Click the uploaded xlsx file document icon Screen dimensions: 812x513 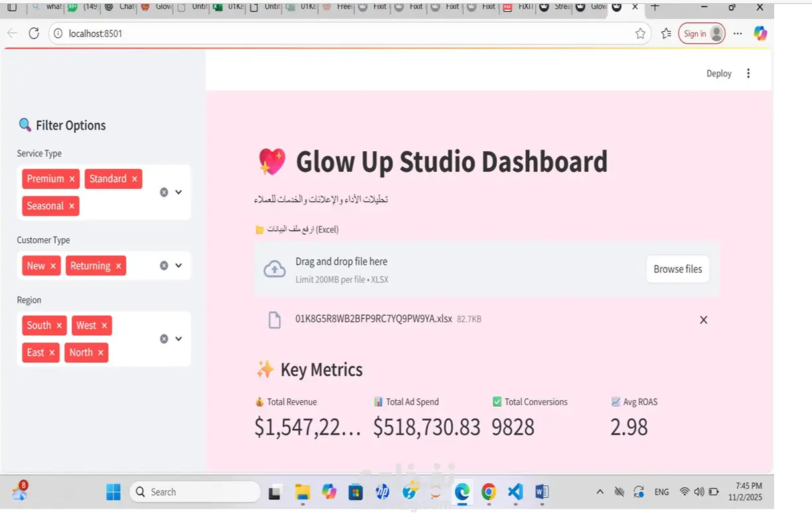(x=274, y=320)
